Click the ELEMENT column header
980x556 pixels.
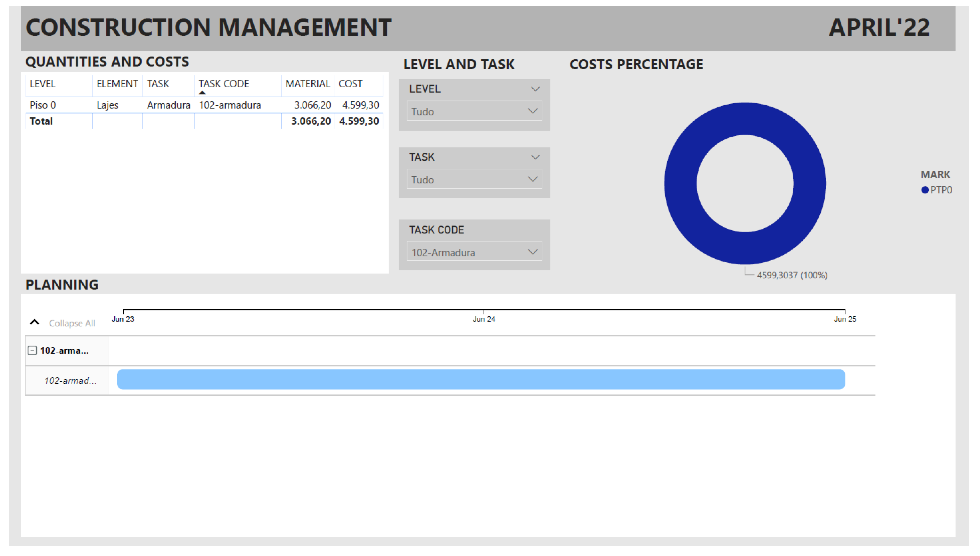tap(117, 84)
